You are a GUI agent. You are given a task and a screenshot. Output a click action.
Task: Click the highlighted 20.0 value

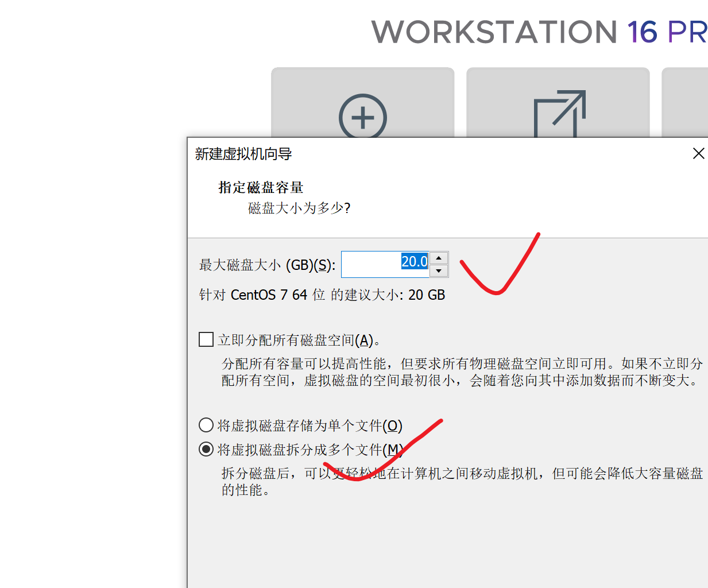(414, 261)
